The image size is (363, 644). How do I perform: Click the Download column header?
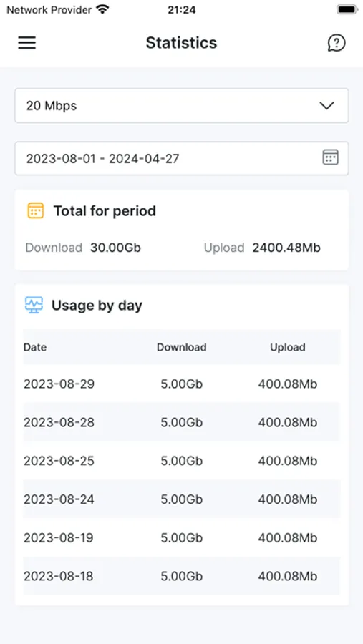182,347
